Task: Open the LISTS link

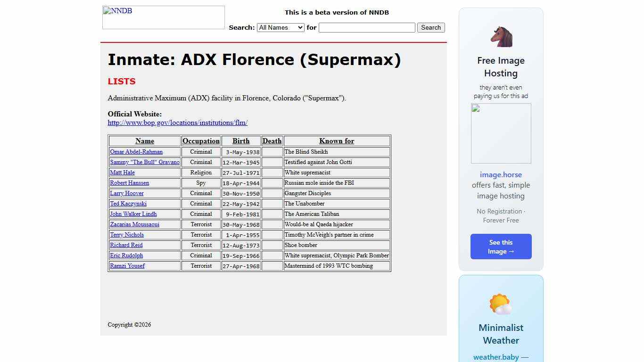Action: pos(121,81)
